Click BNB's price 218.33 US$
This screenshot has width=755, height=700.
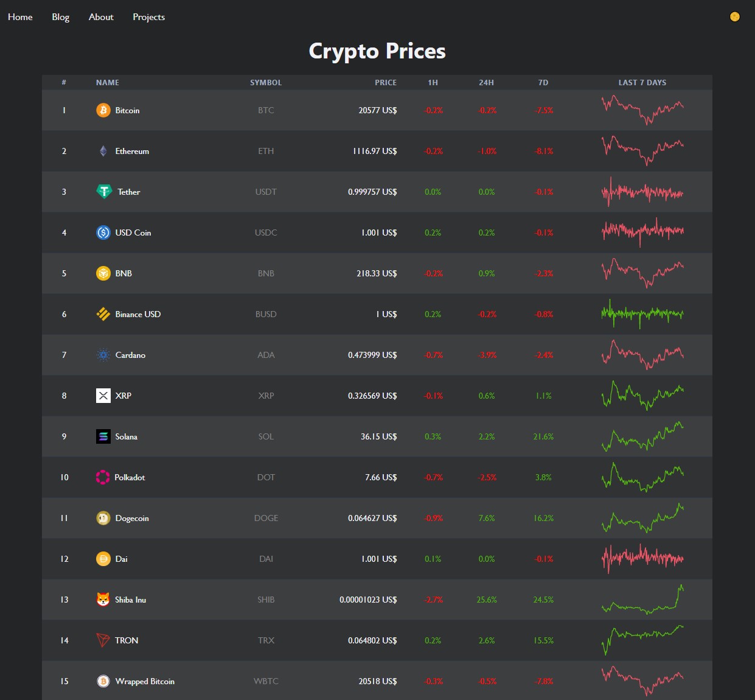coord(377,273)
